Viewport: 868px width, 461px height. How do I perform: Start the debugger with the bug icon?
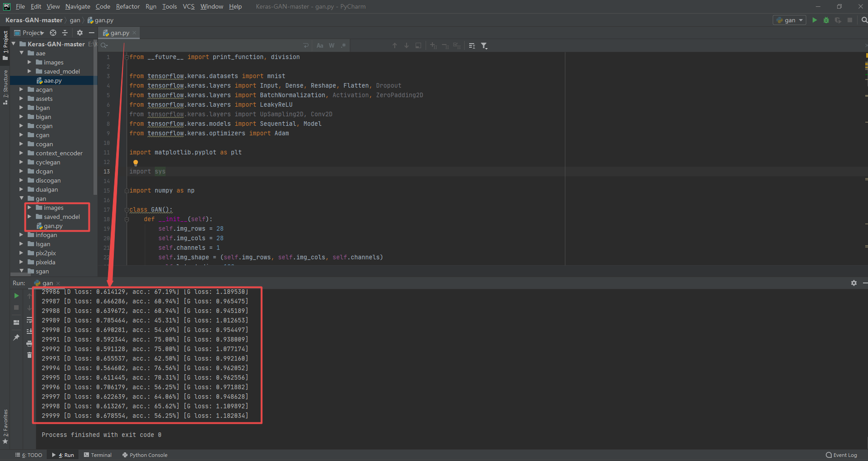tap(826, 20)
